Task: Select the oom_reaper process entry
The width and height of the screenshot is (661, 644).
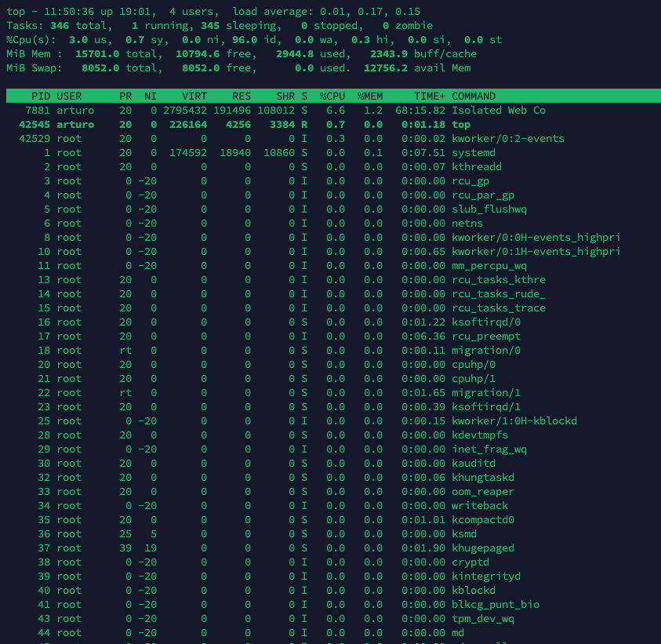Action: 483,492
